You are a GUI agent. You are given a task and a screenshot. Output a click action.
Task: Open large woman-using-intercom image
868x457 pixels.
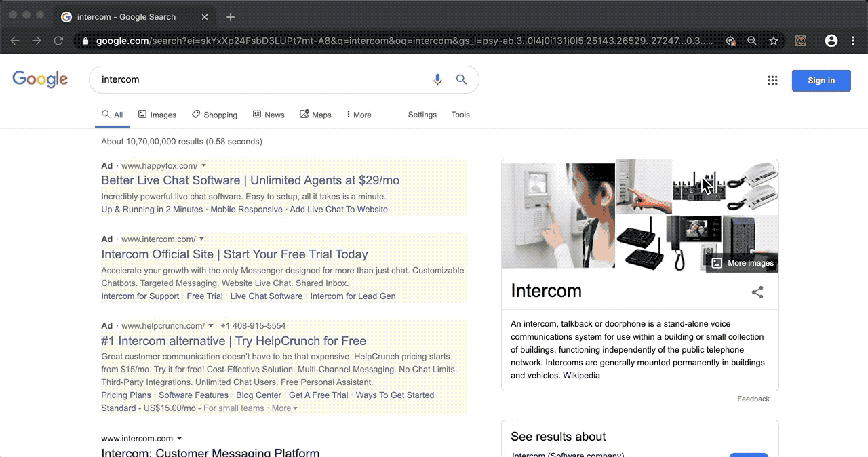(x=558, y=215)
